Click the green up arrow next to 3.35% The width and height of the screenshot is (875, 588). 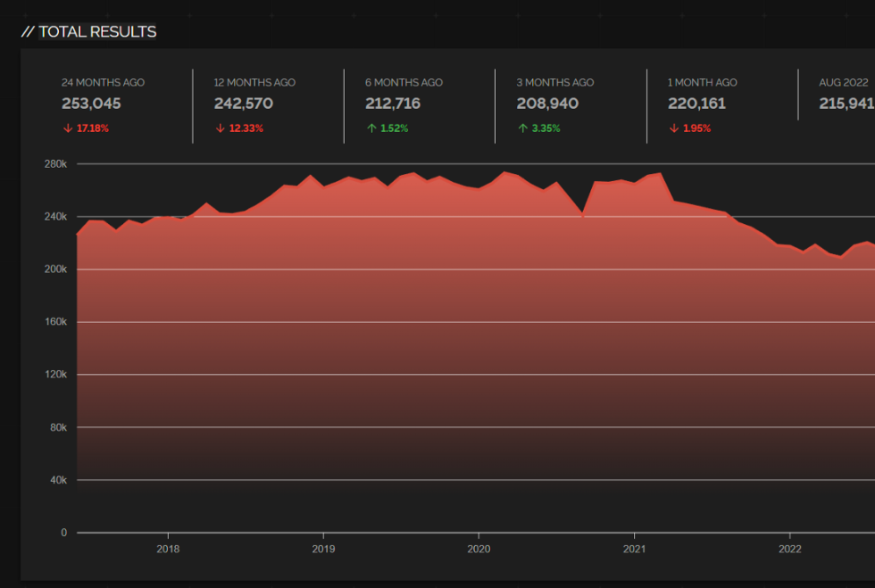523,128
